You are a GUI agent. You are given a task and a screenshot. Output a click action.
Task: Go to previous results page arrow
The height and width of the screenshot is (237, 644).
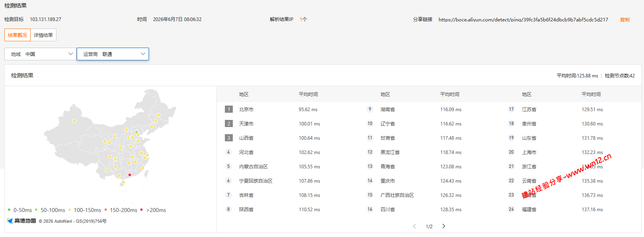click(414, 226)
